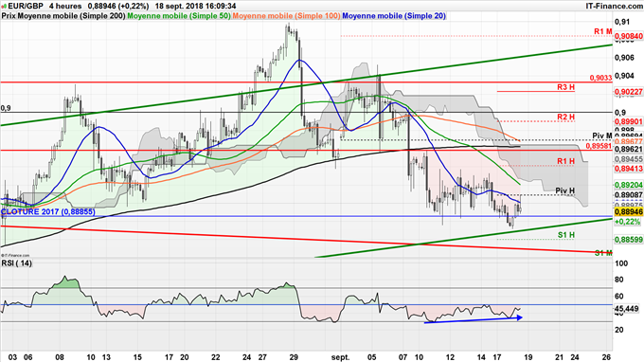
Task: Click the 0,904 price axis label
Action: 624,76
